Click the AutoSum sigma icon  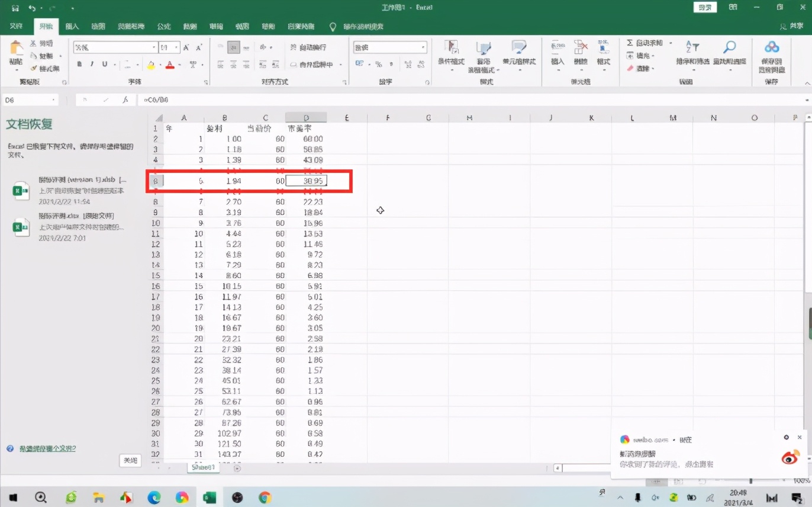[630, 43]
